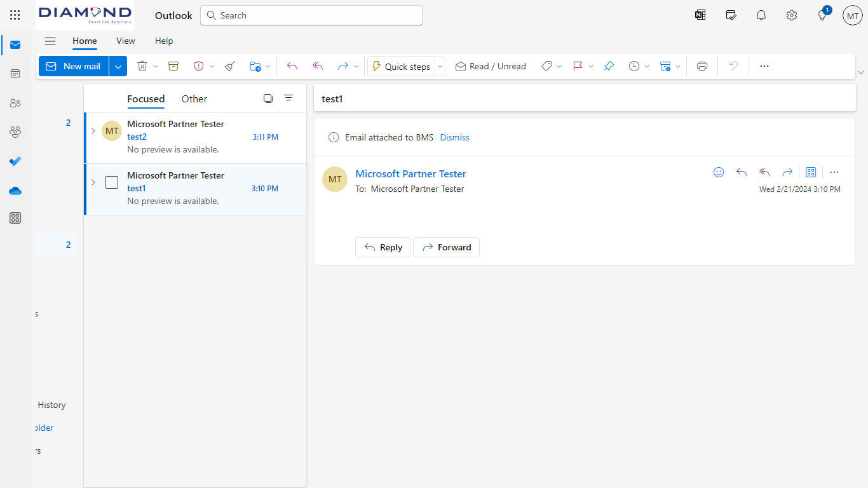Screen dimensions: 868x488
Task: Dismiss the Email attached to BMS notice
Action: pos(455,137)
